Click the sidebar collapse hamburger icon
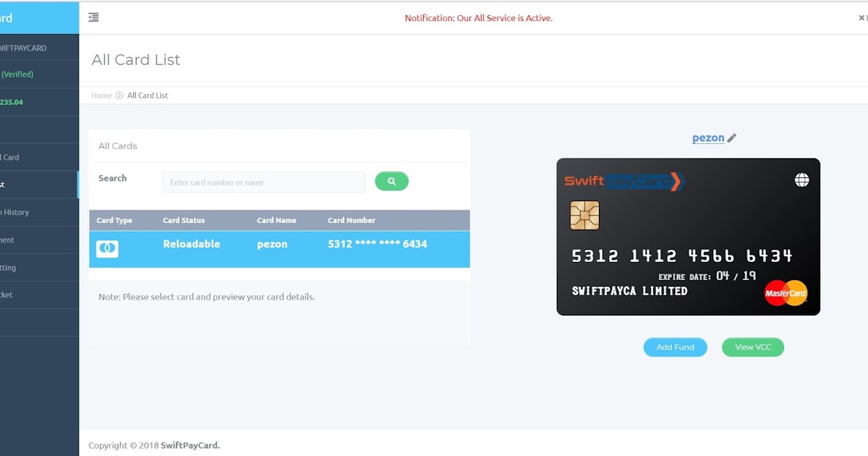Screen dimensions: 868x456 point(93,17)
